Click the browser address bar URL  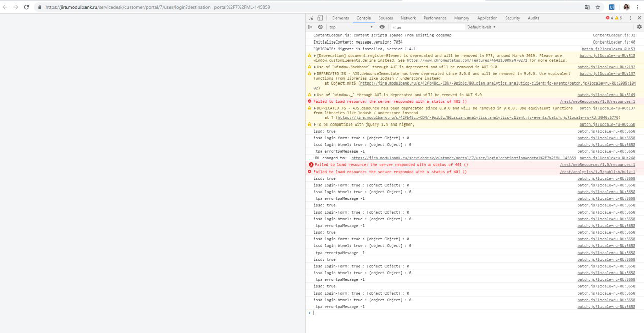pyautogui.click(x=157, y=7)
